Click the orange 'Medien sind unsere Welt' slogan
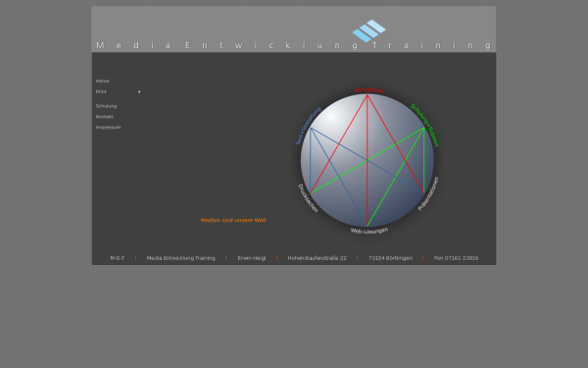Viewport: 588px width, 368px height. (x=233, y=221)
